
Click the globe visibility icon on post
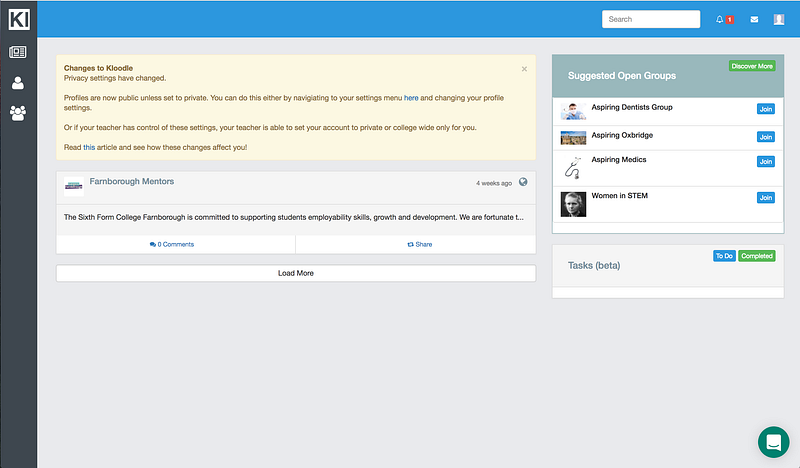(x=523, y=182)
